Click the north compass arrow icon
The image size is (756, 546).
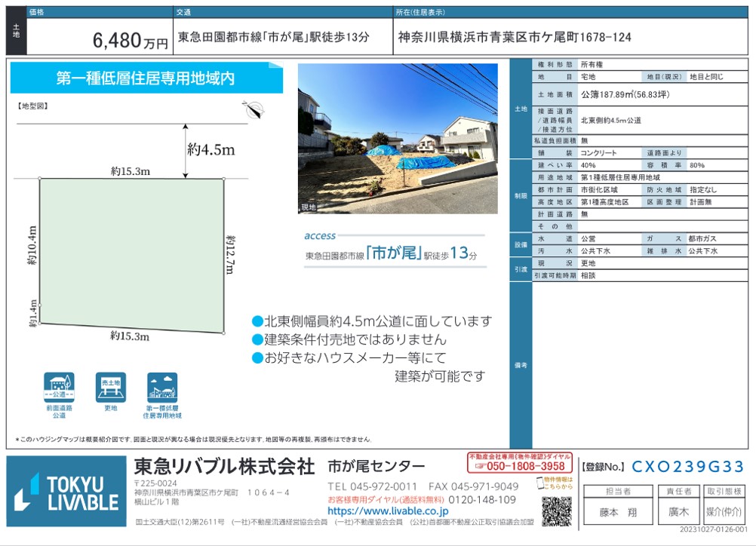(x=253, y=109)
